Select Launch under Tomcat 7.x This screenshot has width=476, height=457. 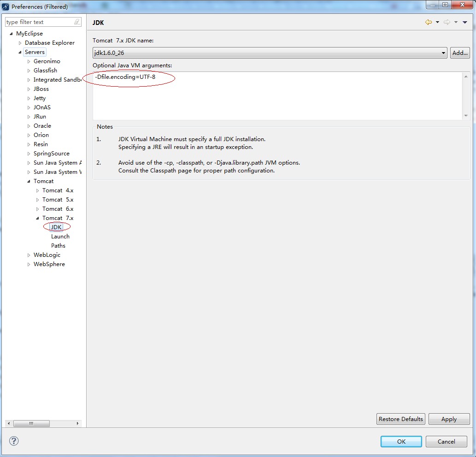tap(60, 237)
